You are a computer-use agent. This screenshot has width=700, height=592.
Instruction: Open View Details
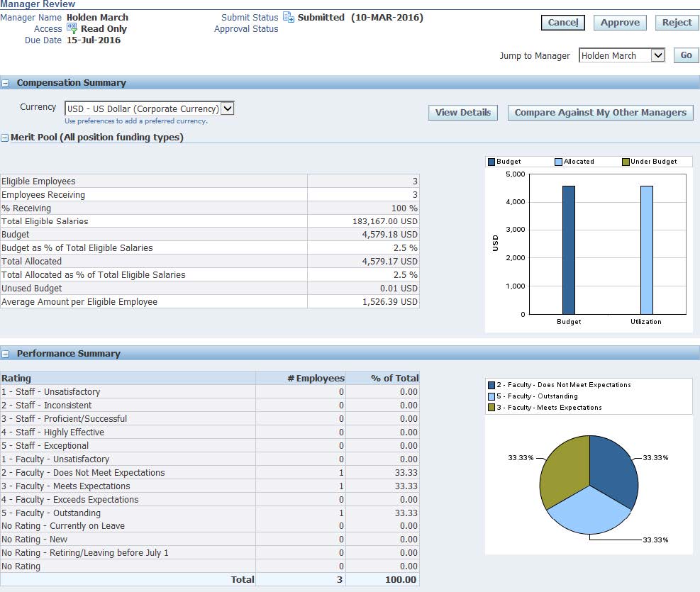pyautogui.click(x=463, y=113)
